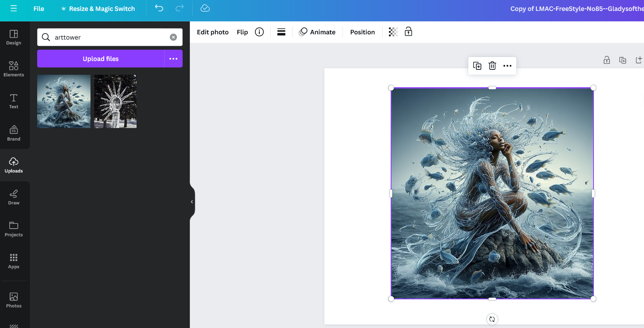This screenshot has width=644, height=328.
Task: Undo the last action
Action: point(159,8)
